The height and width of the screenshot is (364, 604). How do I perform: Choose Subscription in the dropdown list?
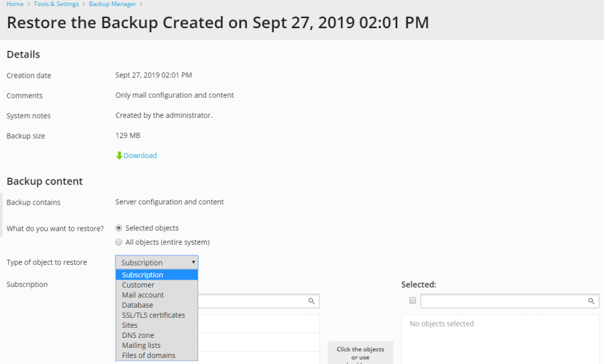157,275
